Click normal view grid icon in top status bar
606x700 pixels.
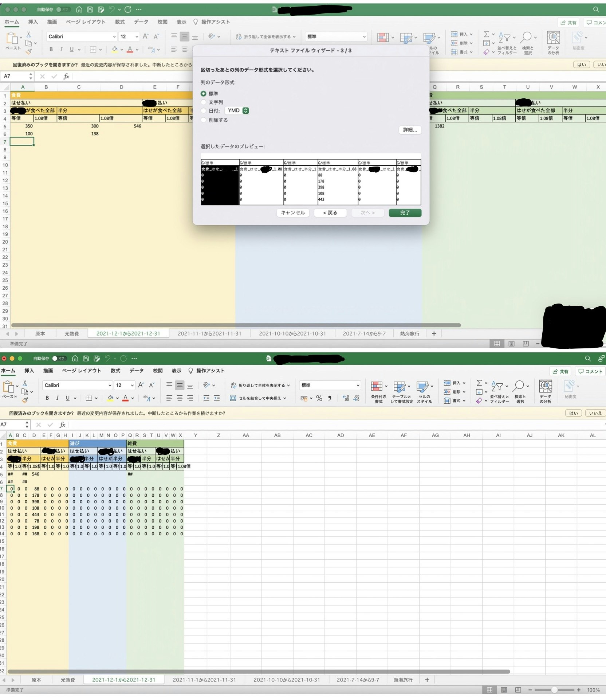497,344
